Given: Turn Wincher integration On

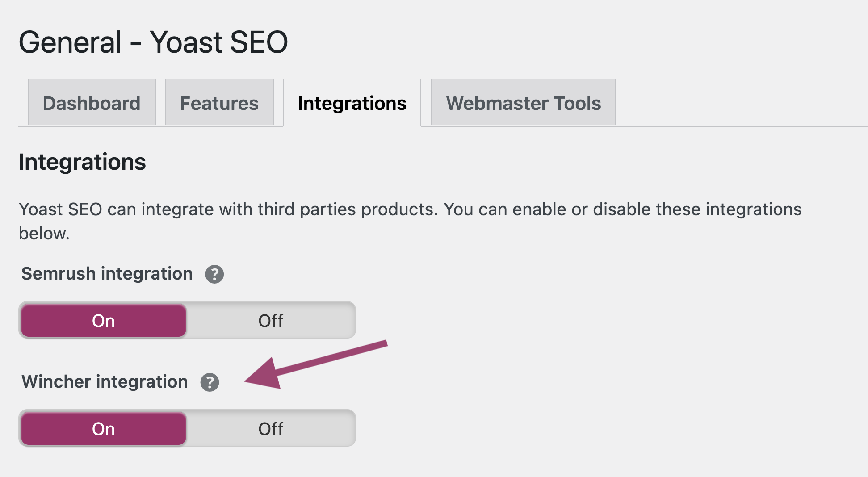Looking at the screenshot, I should pos(104,429).
